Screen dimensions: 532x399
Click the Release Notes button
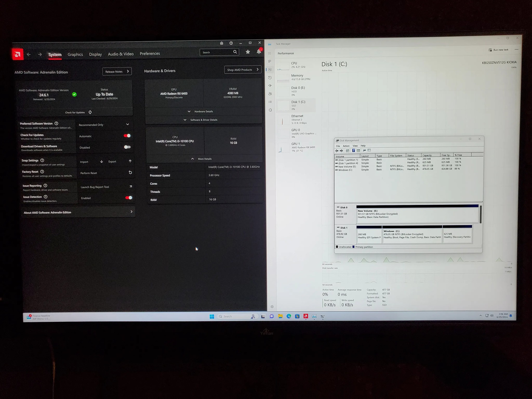pyautogui.click(x=117, y=71)
